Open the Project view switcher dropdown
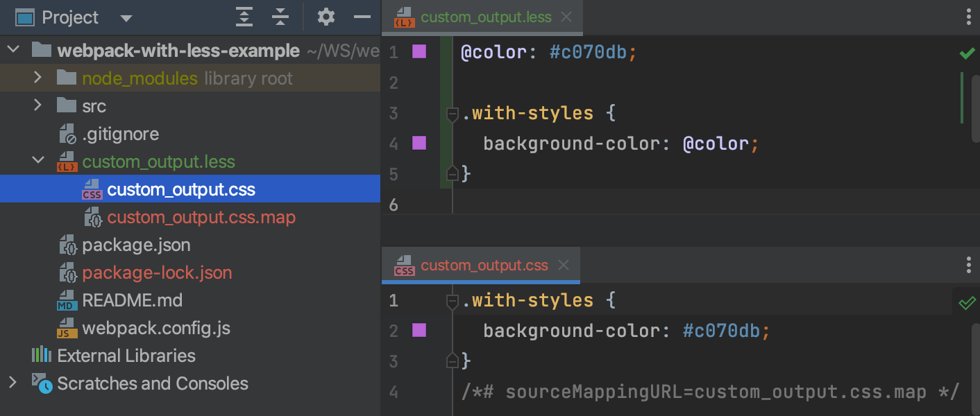 [126, 17]
